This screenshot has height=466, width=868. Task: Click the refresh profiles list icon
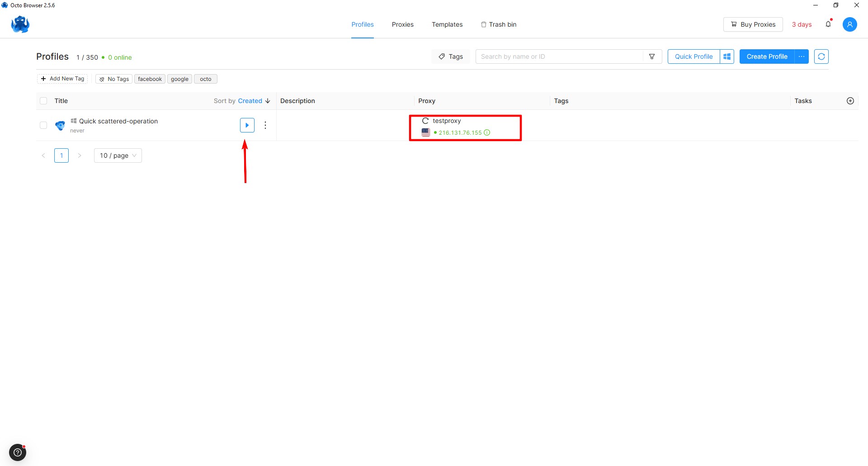tap(821, 56)
